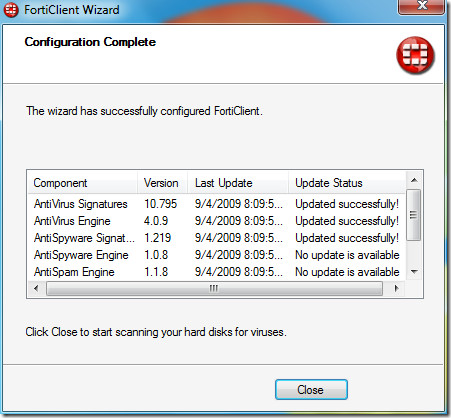Click the horizontal scroll left arrow

click(36, 288)
